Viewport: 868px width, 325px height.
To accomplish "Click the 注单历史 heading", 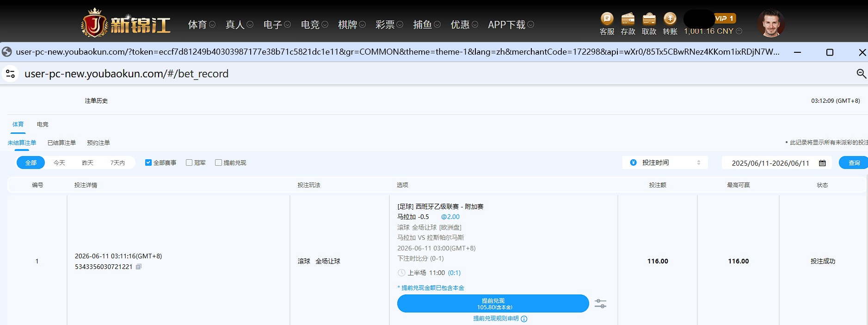I will tap(96, 100).
